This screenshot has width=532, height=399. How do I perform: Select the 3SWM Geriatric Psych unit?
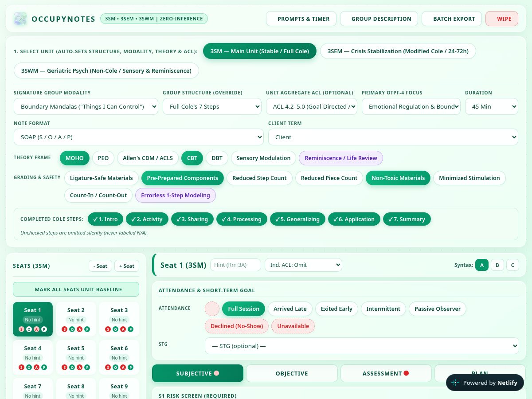pos(106,70)
